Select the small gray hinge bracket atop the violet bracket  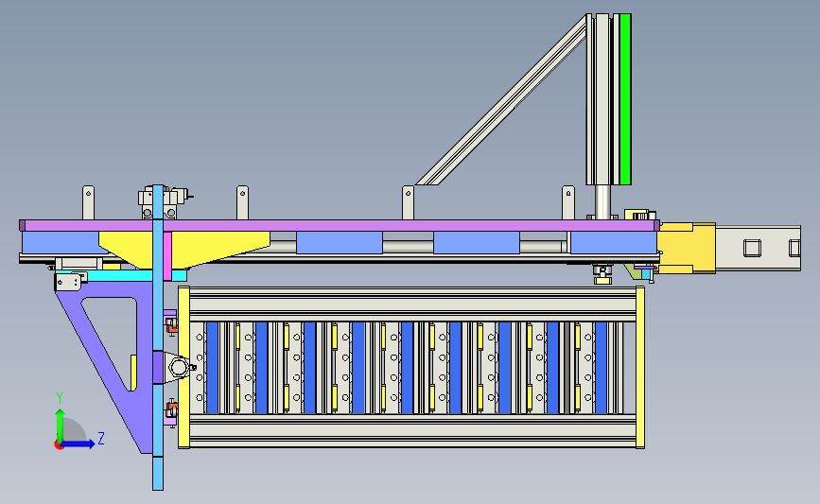[x=67, y=282]
